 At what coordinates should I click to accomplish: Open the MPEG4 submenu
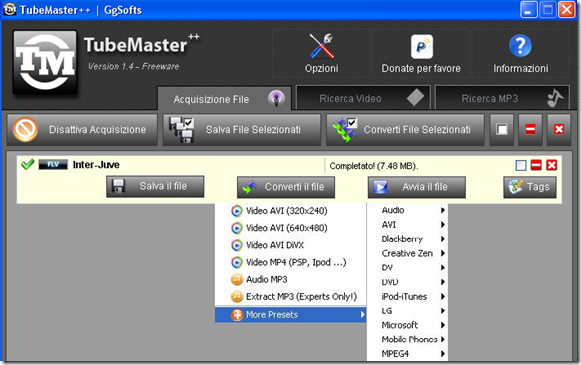tap(407, 354)
